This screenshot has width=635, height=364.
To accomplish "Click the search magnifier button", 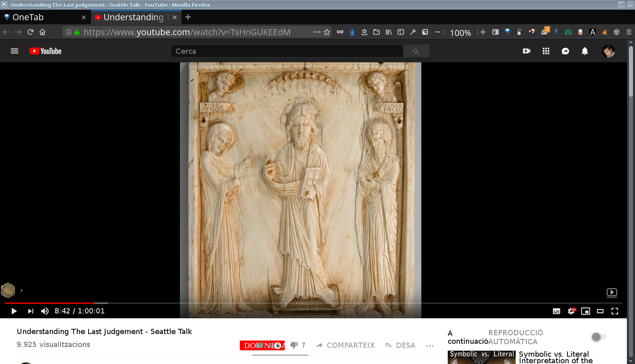I will pos(416,51).
